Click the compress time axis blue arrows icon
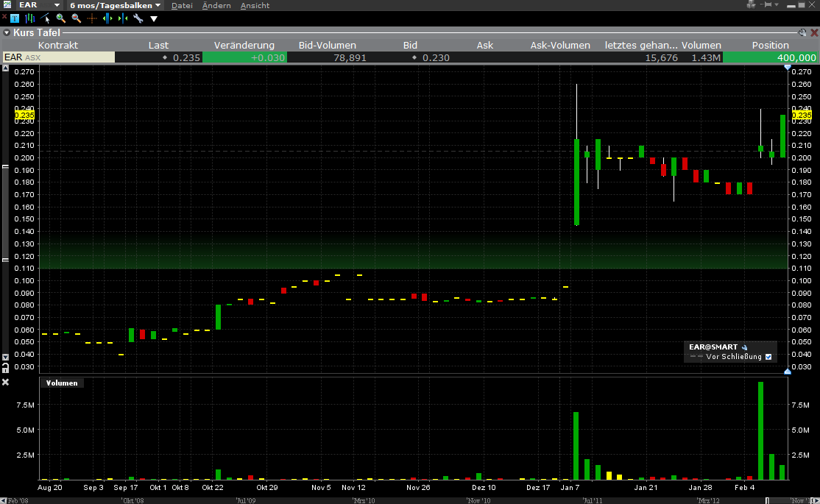The image size is (820, 504). pos(121,18)
